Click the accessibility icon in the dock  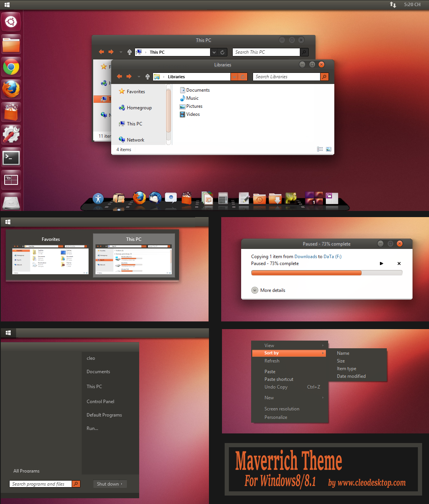[x=98, y=198]
